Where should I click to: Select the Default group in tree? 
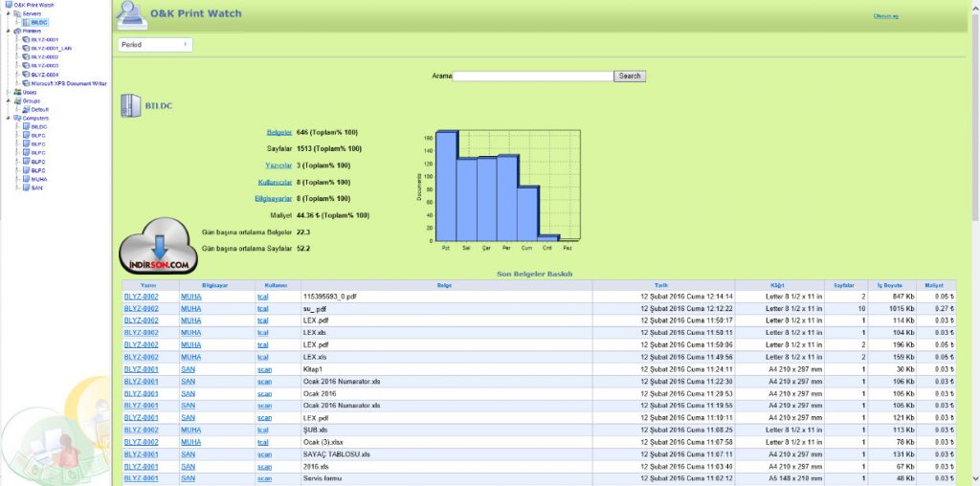tap(40, 110)
